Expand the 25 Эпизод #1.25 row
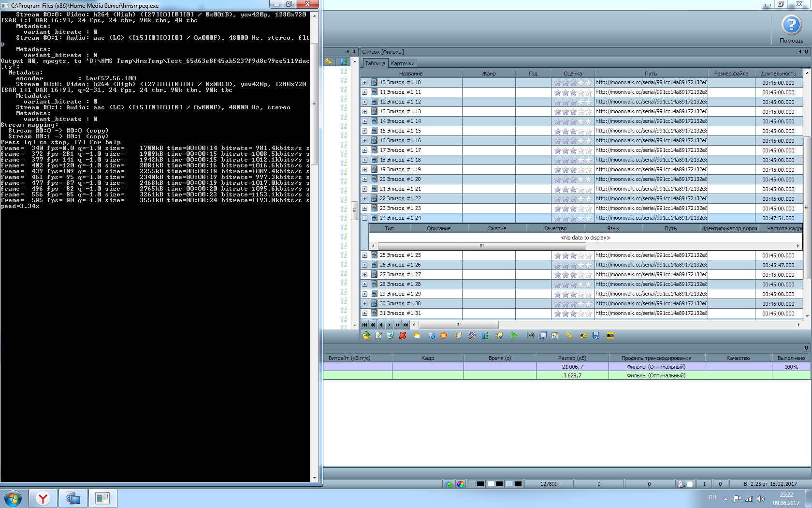The image size is (812, 508). pyautogui.click(x=365, y=255)
